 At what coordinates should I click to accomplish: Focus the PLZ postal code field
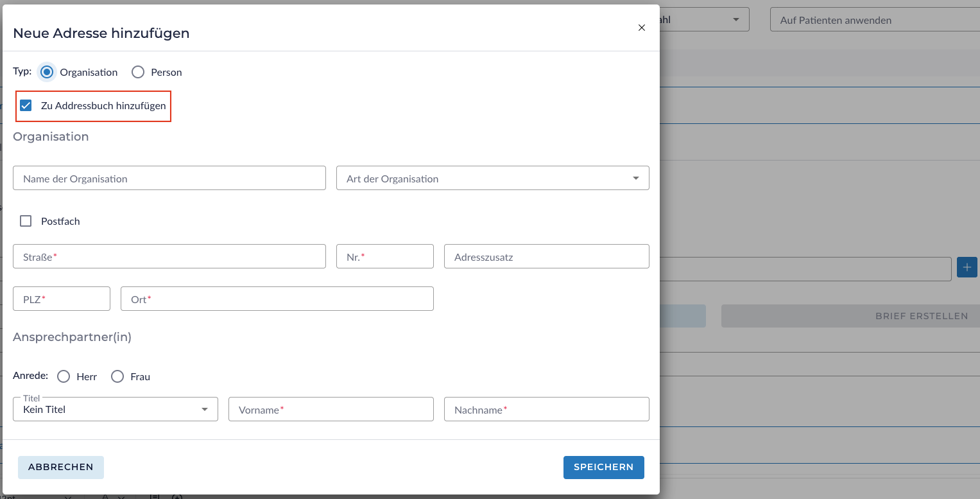(x=62, y=299)
